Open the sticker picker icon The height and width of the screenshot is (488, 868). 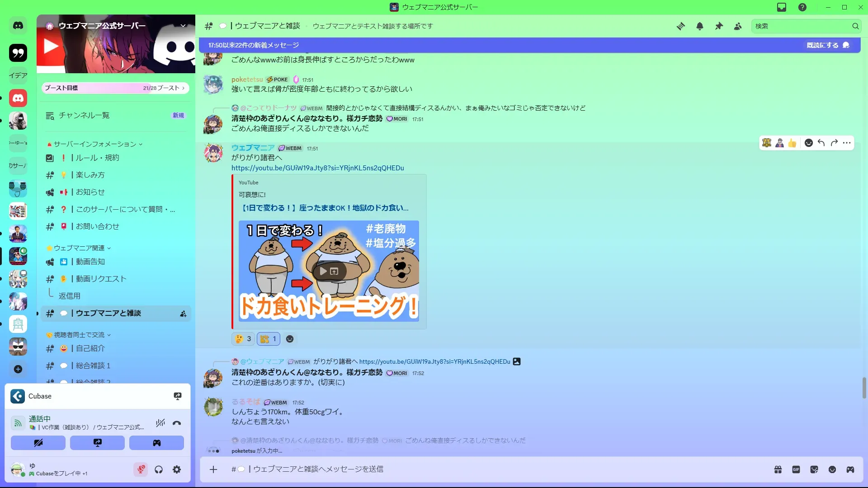pos(814,469)
